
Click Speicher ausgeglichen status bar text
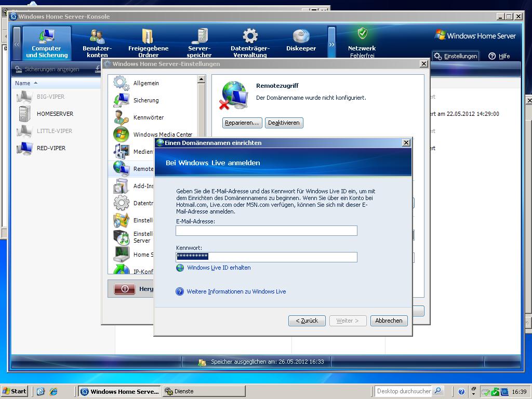point(268,362)
